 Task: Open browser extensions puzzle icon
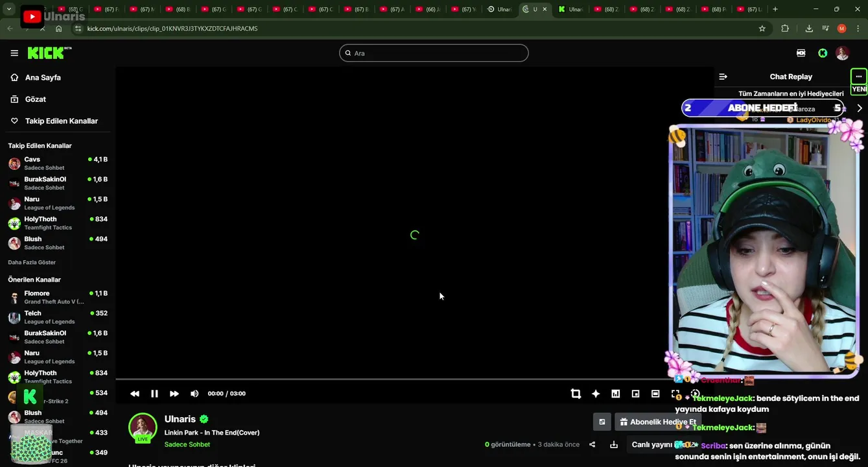point(785,29)
